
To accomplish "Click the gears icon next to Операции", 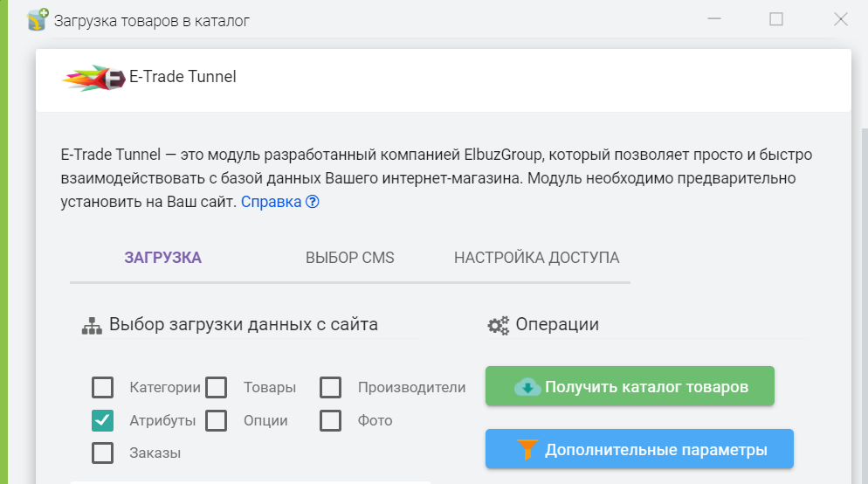I will tap(498, 326).
